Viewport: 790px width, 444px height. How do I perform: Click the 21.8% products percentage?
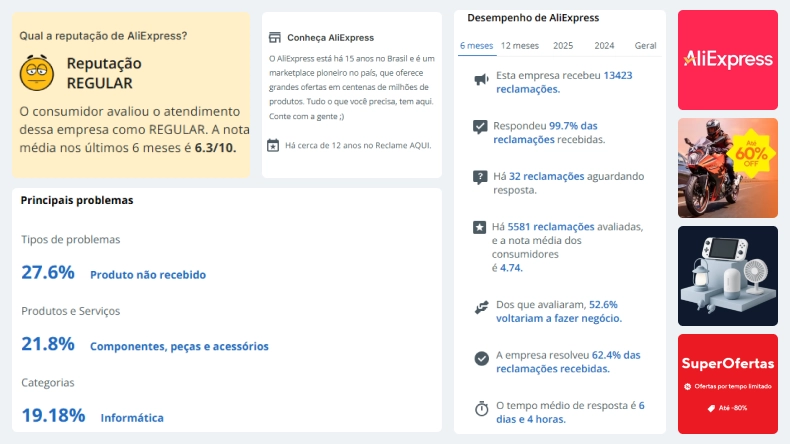click(48, 344)
